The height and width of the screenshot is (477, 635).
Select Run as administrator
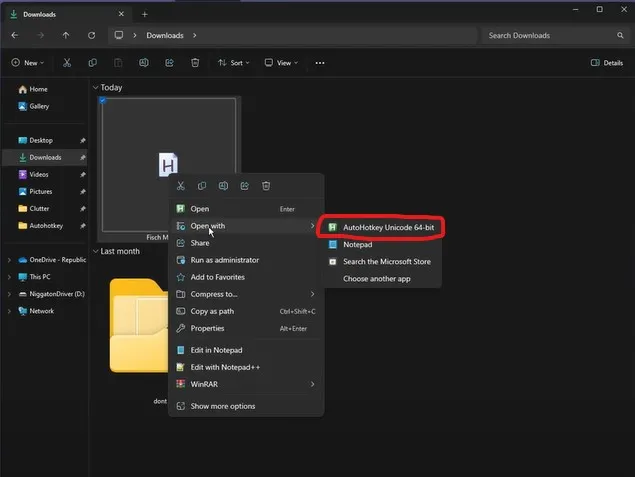click(x=246, y=260)
